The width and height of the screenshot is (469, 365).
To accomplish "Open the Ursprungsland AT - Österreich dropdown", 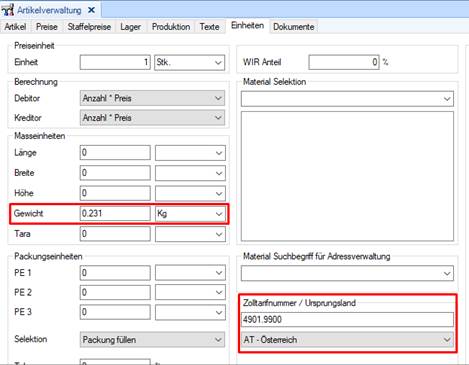I will coord(347,340).
